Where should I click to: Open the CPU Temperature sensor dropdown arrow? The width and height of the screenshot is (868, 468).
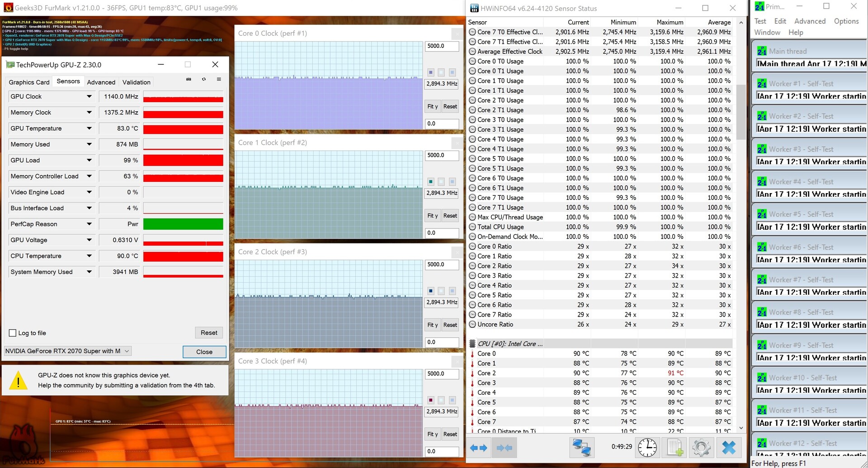tap(89, 256)
